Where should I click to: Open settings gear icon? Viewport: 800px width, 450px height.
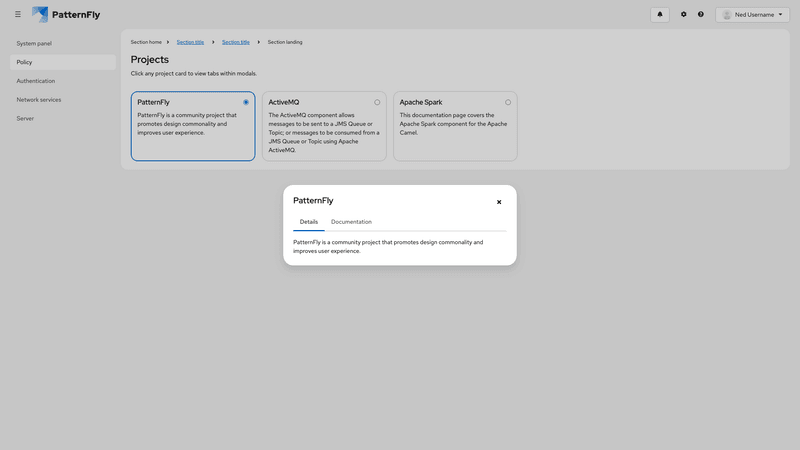[x=684, y=14]
